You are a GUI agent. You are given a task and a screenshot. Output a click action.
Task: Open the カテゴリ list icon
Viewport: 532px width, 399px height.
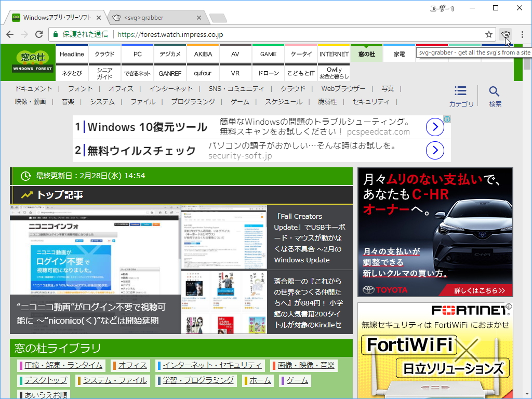point(460,90)
